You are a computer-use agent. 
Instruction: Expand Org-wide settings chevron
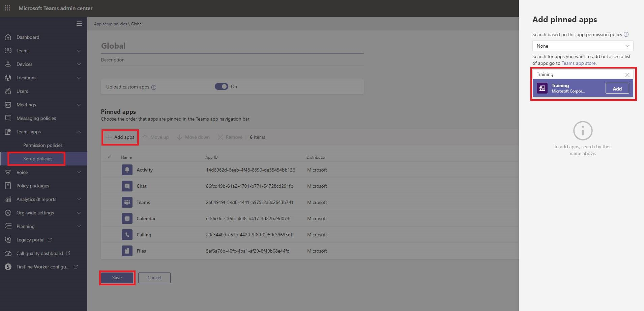point(79,213)
